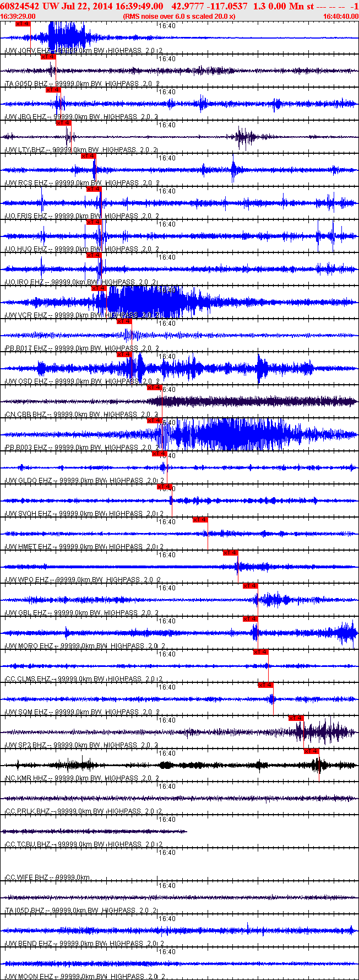Click the red arrival marker on UO FRIS trace

click(94, 189)
